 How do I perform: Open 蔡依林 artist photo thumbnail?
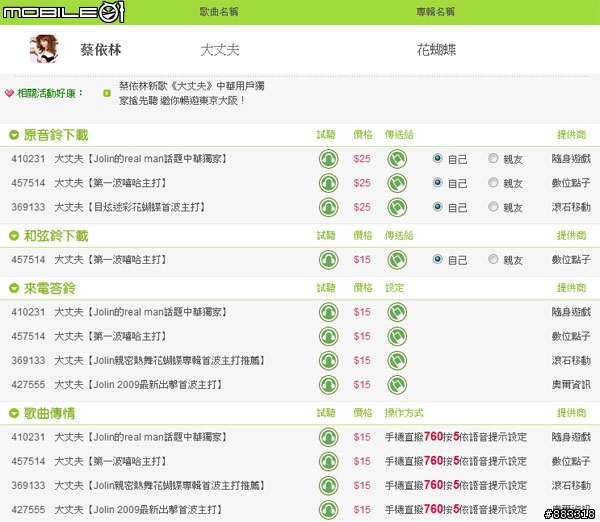pyautogui.click(x=44, y=49)
